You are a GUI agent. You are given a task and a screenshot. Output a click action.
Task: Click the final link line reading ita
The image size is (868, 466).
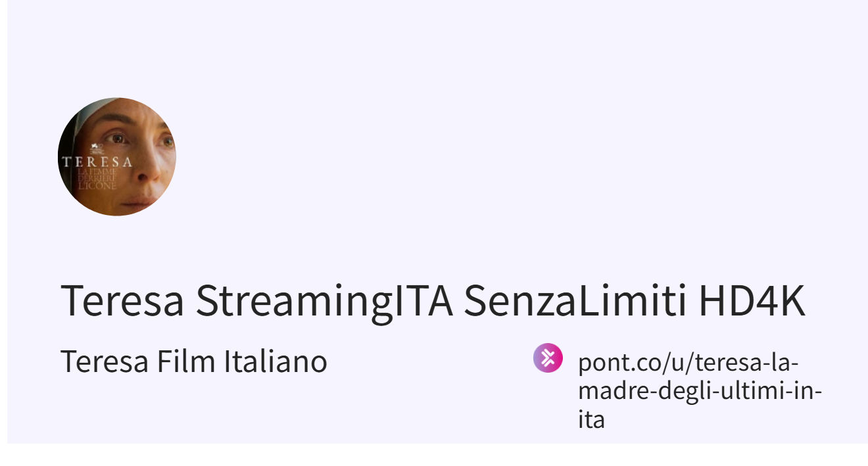click(591, 419)
